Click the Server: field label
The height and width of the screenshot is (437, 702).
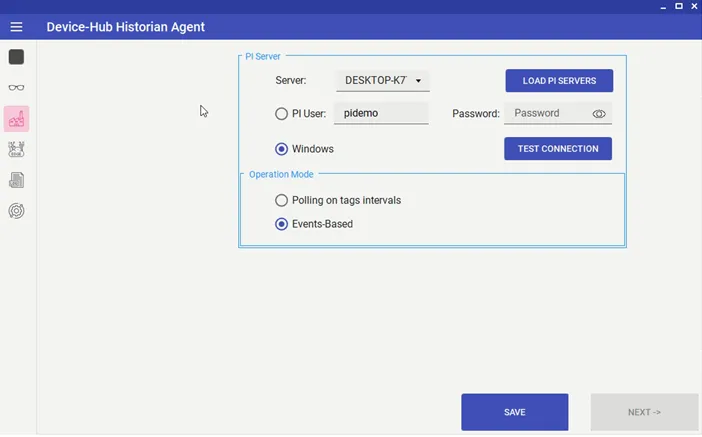(291, 81)
